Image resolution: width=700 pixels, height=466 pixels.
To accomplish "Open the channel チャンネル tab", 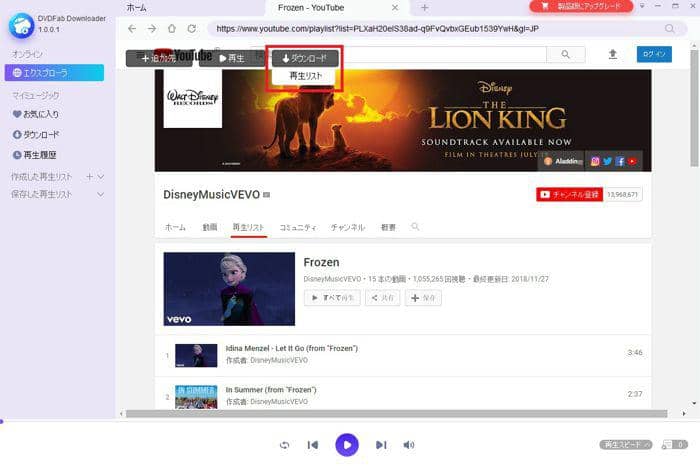I will [x=347, y=227].
